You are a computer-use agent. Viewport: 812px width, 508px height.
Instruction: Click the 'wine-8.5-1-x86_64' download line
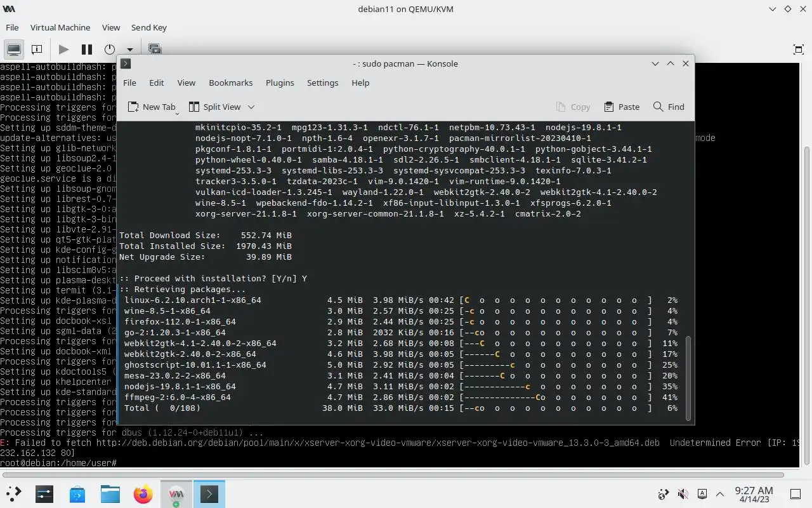(401, 311)
